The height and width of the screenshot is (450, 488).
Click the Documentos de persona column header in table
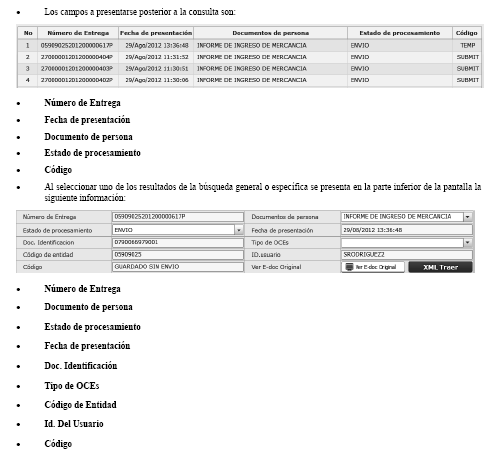pos(270,33)
